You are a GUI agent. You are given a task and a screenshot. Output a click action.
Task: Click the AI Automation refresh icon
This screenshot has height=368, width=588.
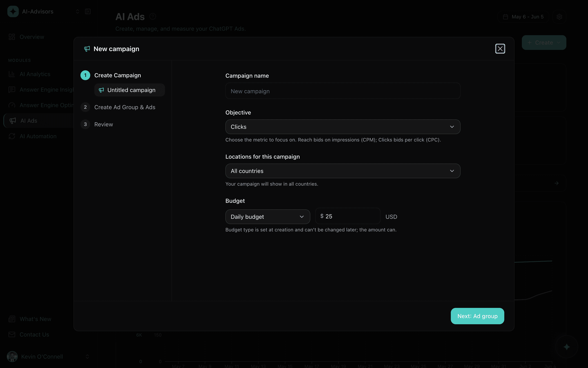(x=12, y=136)
